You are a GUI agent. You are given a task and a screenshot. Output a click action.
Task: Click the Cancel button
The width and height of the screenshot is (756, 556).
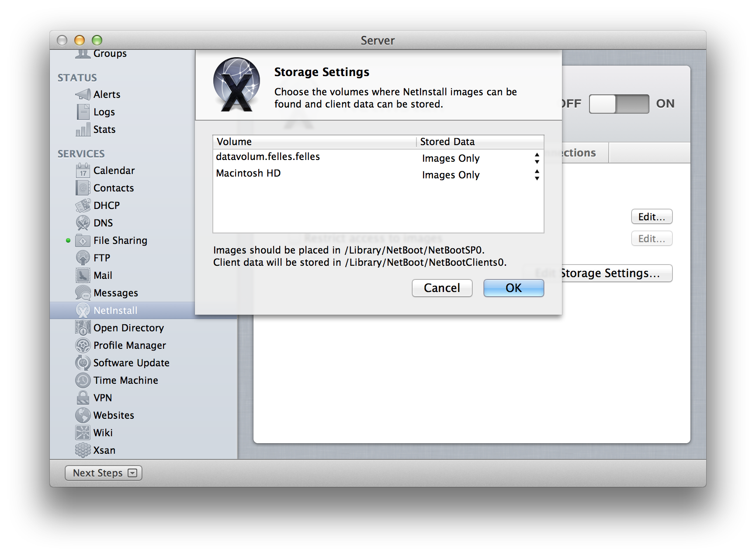click(442, 288)
